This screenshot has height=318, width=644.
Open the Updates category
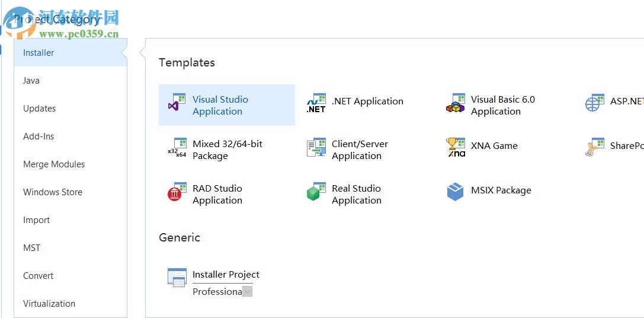coord(71,109)
